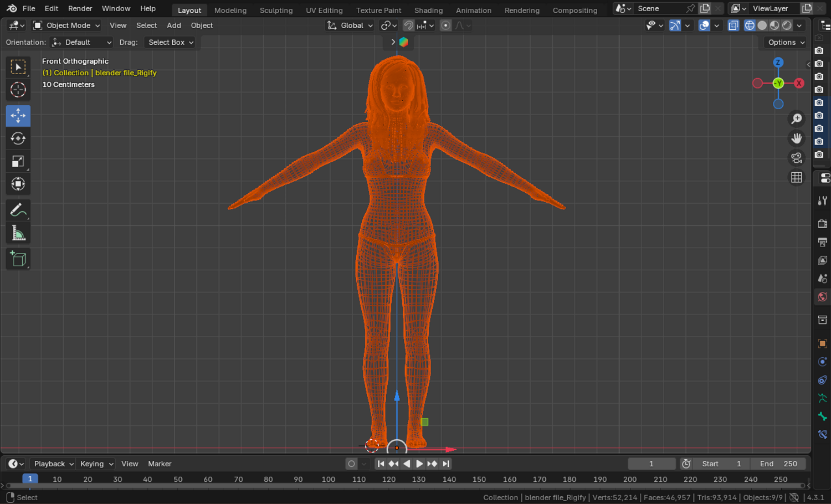Open the pivot point dropdown
Viewport: 831px width, 504px height.
(x=389, y=25)
